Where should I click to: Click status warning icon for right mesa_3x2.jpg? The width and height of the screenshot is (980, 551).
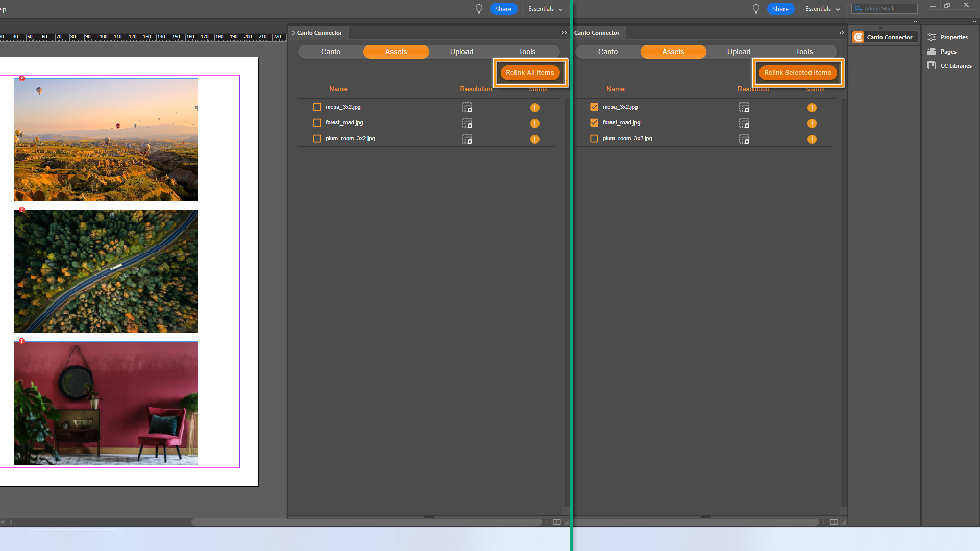tap(812, 108)
